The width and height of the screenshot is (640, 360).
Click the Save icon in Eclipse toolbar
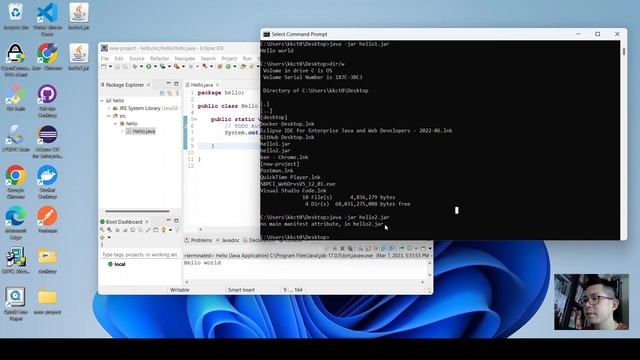[x=118, y=67]
